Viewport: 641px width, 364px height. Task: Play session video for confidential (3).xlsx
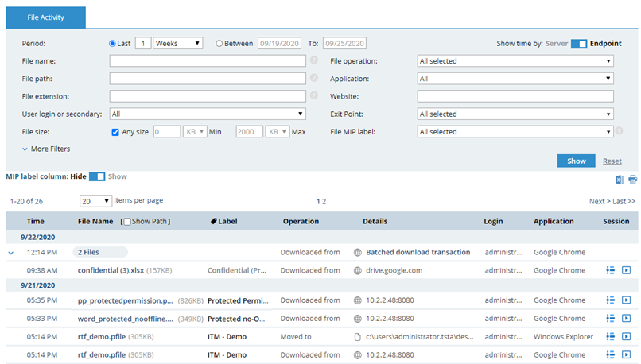626,270
